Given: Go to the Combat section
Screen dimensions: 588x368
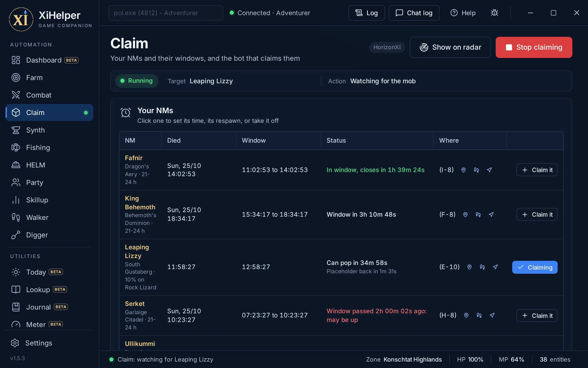Looking at the screenshot, I should pos(49,95).
